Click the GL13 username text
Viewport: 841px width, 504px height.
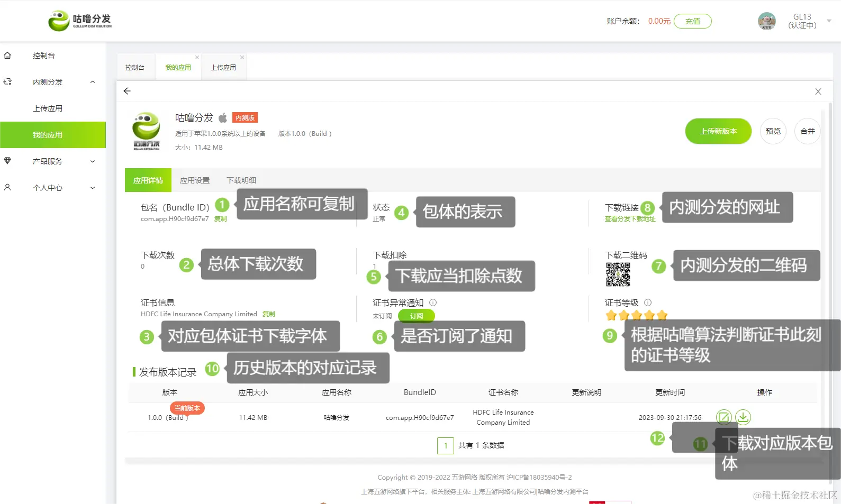(802, 17)
